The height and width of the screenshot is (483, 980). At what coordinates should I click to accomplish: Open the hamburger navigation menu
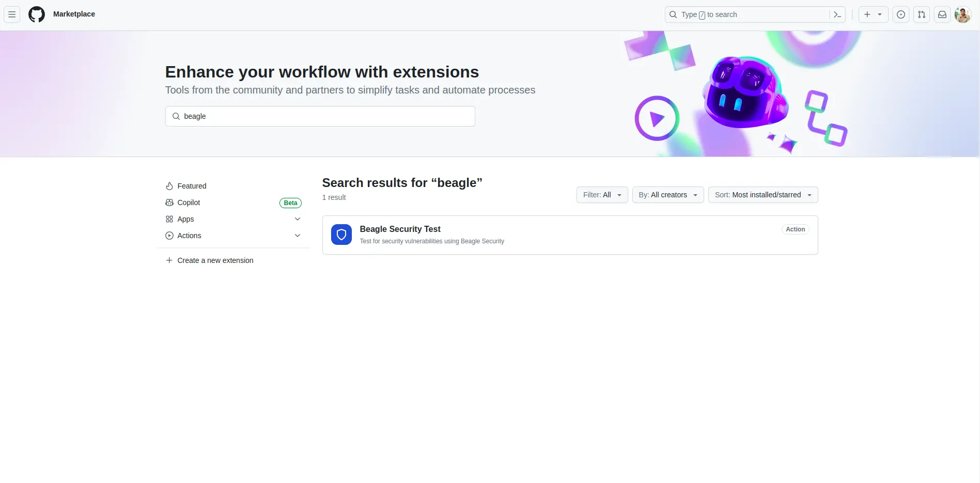12,14
